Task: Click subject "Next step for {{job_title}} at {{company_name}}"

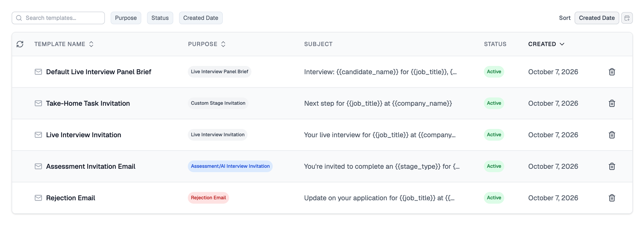Action: point(378,103)
